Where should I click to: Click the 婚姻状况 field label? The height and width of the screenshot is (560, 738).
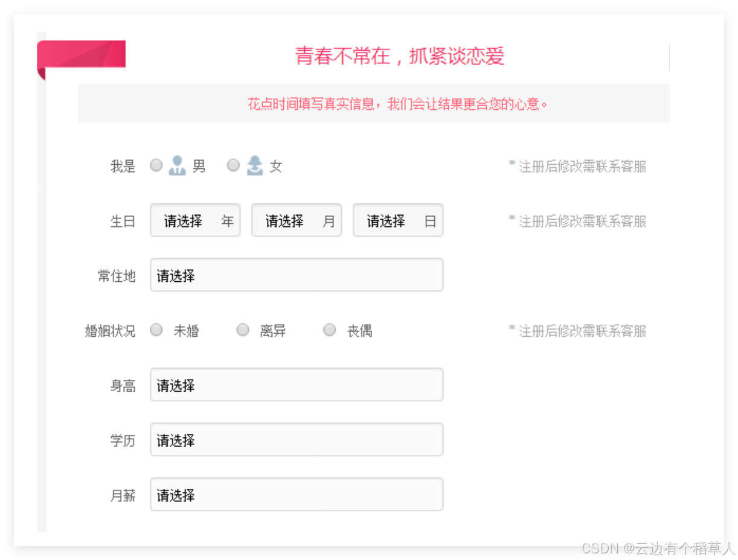click(111, 331)
